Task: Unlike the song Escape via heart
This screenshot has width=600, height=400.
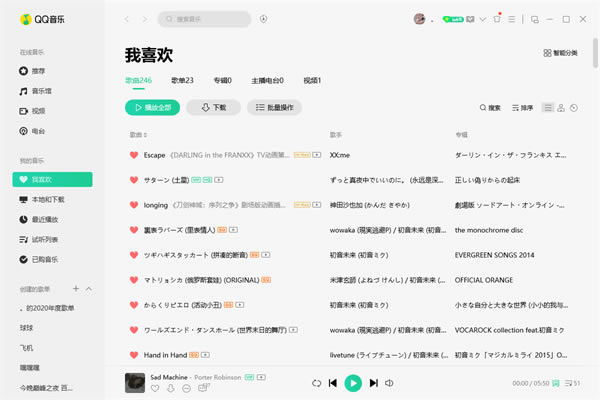Action: click(134, 155)
